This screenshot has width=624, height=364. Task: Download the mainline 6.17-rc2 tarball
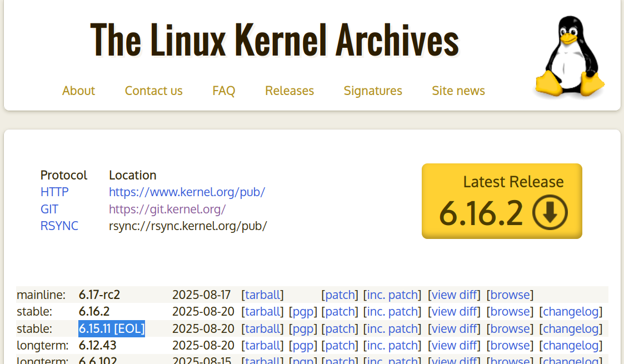click(262, 295)
